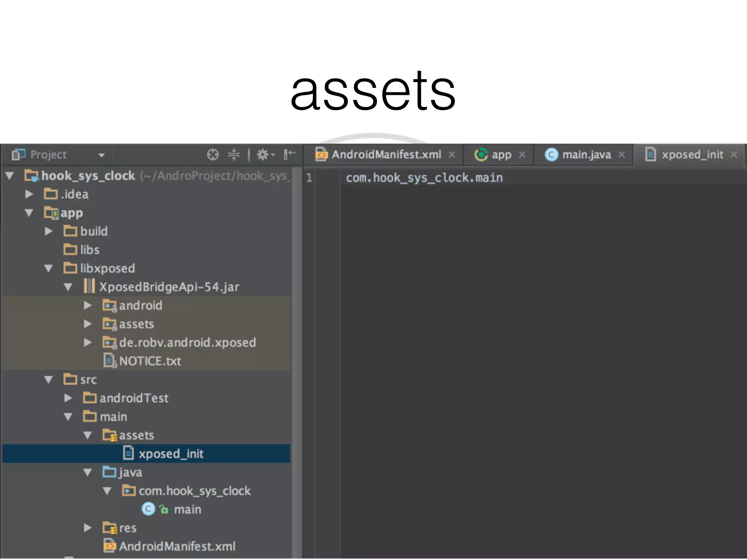Viewport: 747px width, 560px height.
Task: Click the android package icon
Action: pos(109,306)
